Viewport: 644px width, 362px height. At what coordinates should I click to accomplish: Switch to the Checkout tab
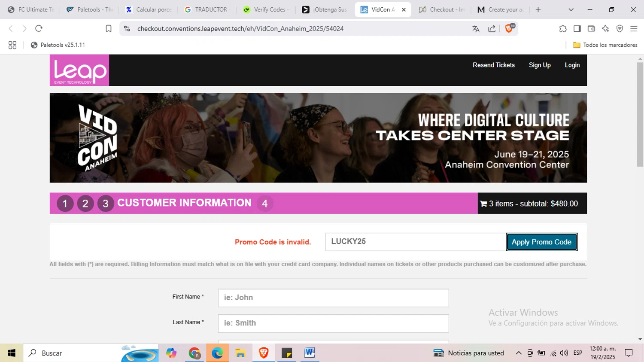(x=442, y=9)
